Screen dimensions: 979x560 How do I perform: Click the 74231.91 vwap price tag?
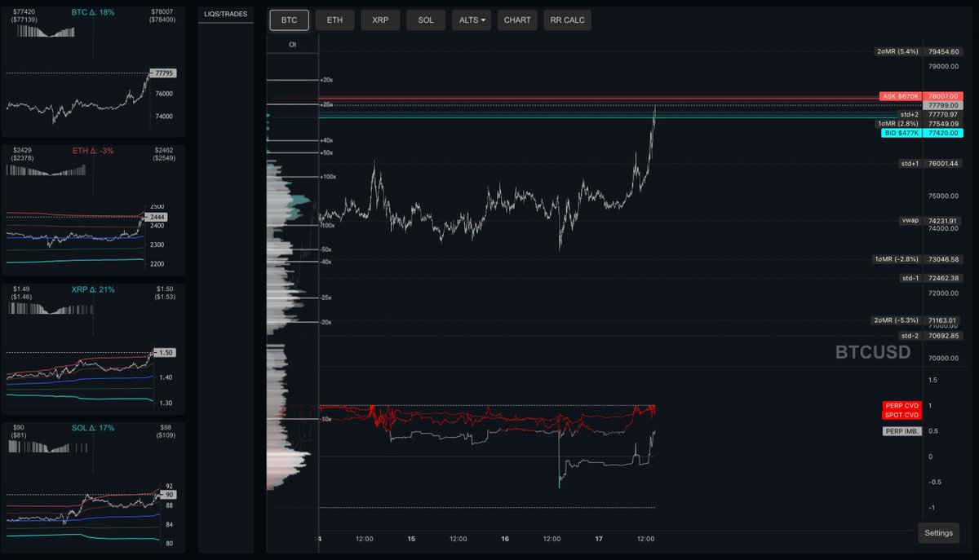tap(944, 221)
